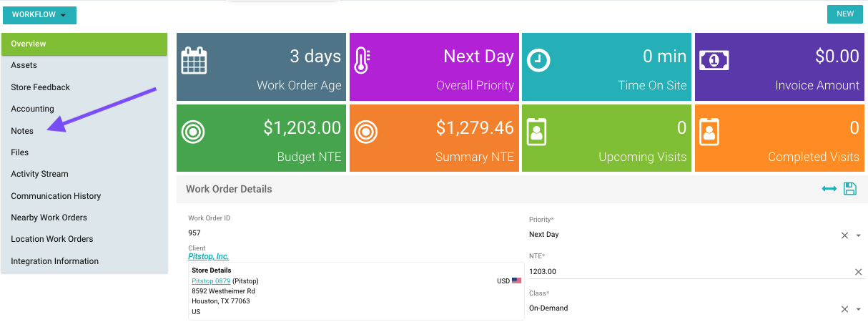Click the horizontal expand arrows icon
Screen dimensions: 868x322
(829, 189)
